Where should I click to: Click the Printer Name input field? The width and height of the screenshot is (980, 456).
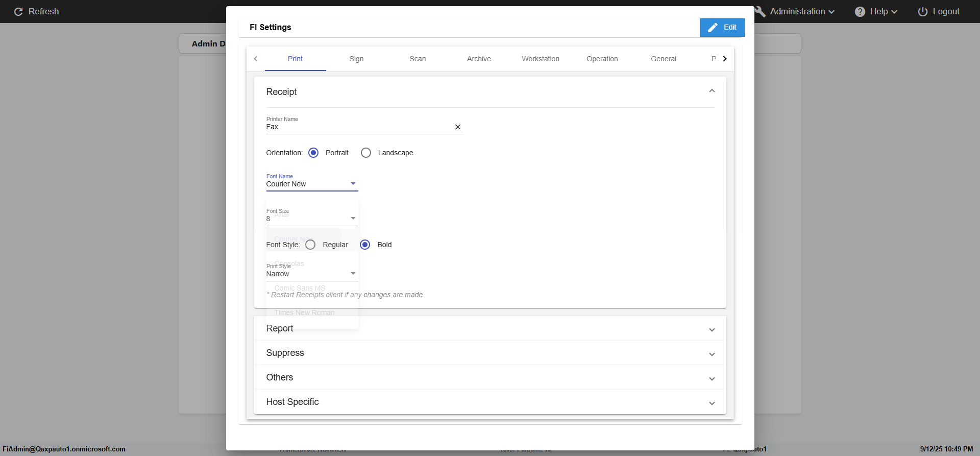(357, 127)
